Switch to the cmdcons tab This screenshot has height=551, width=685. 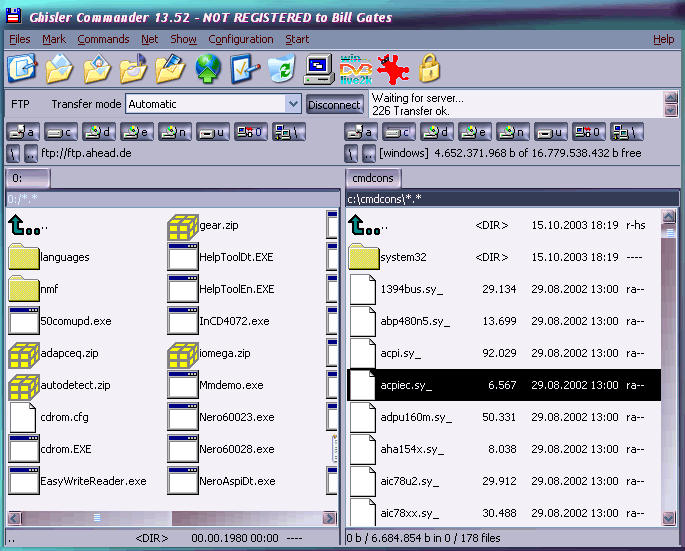coord(372,179)
